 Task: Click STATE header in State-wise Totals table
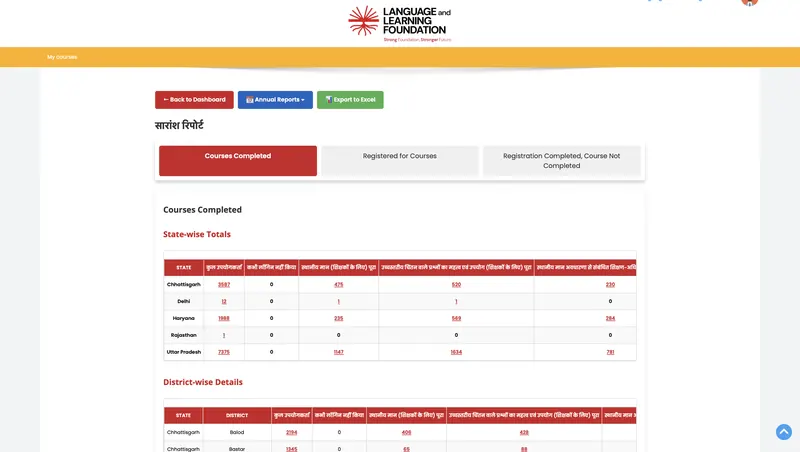tap(184, 268)
